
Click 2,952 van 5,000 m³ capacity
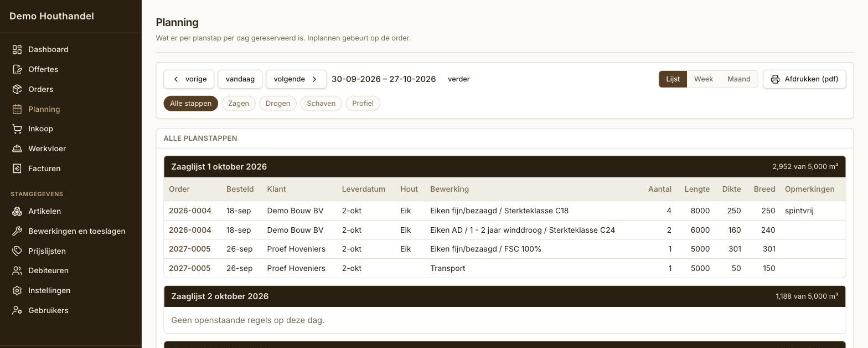click(805, 167)
